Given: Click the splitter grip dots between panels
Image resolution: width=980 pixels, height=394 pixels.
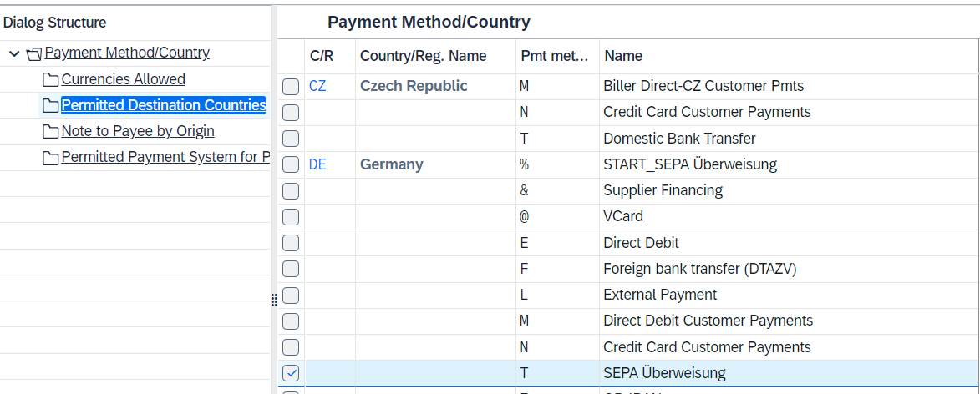Looking at the screenshot, I should pyautogui.click(x=274, y=301).
